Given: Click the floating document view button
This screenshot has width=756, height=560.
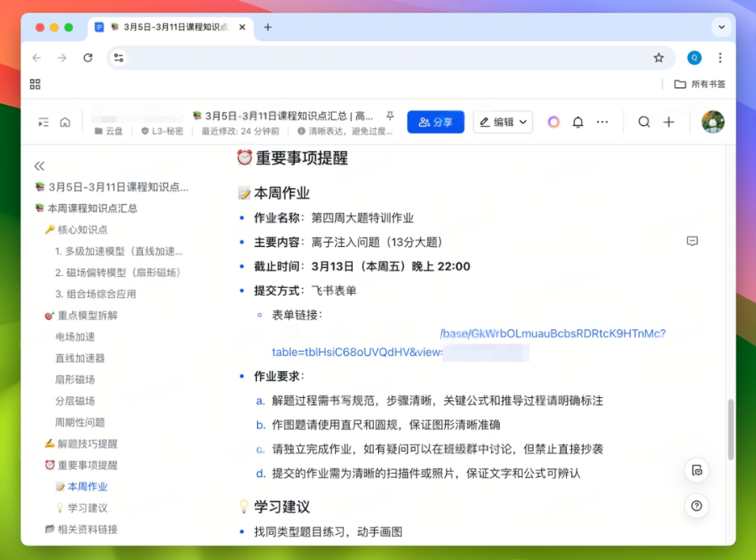Looking at the screenshot, I should point(696,470).
